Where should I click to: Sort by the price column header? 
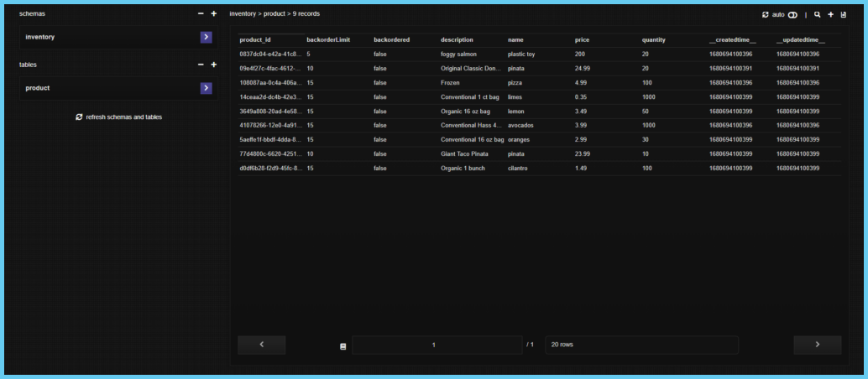coord(582,40)
